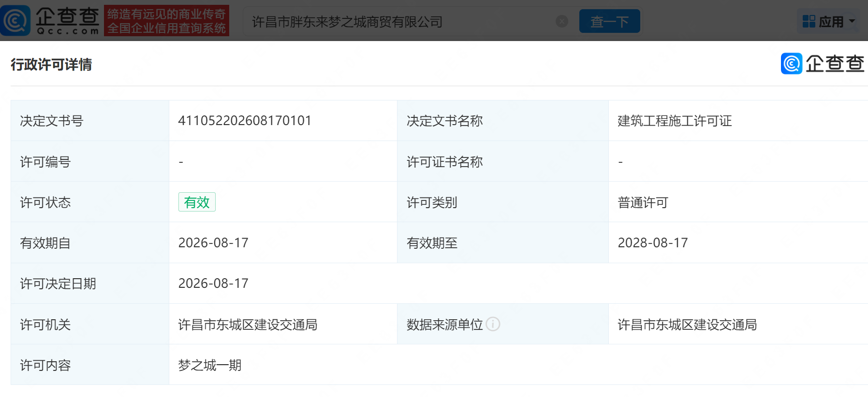Viewport: 868px width, 397px height.
Task: Click the 许可决定日期 value 2026-08-17
Action: coord(213,284)
